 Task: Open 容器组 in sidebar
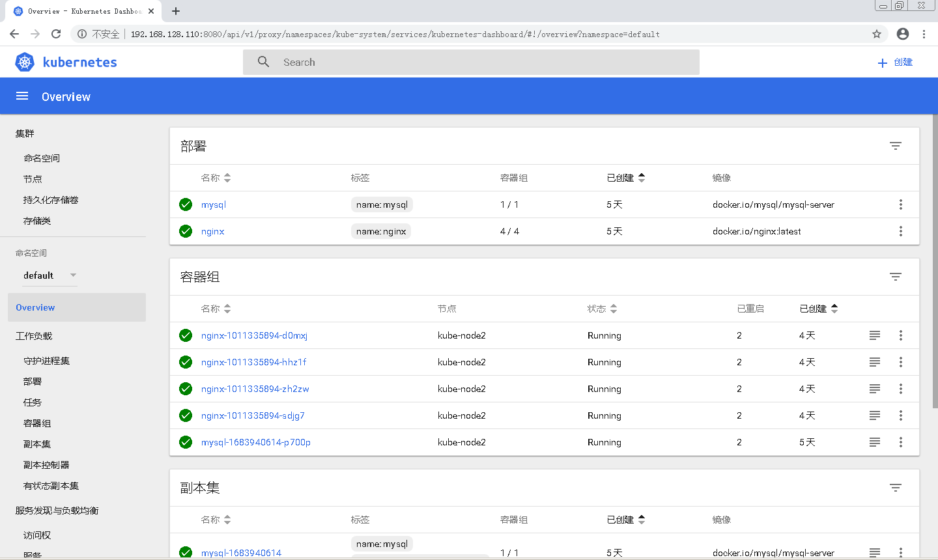(x=37, y=423)
